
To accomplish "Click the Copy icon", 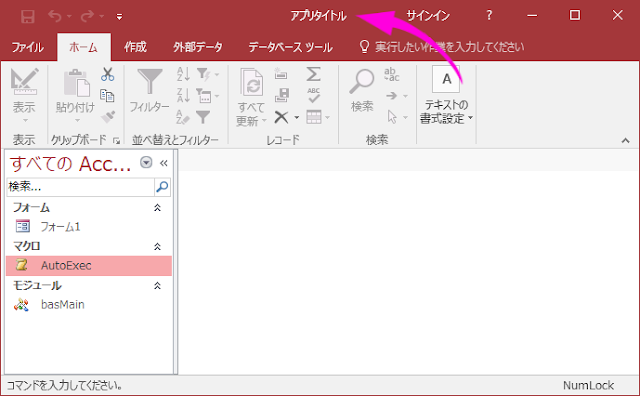I will 107,96.
